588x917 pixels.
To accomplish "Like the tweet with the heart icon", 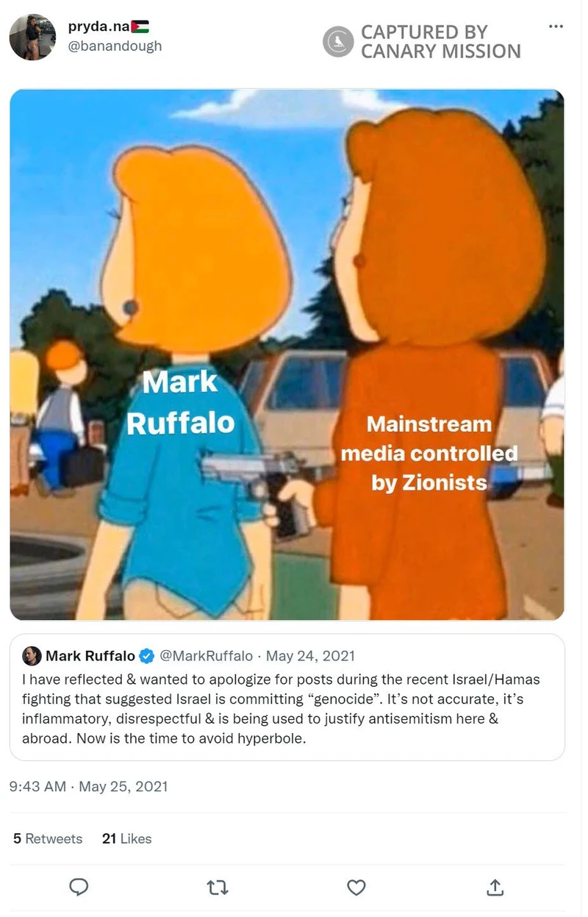I will coord(356,888).
